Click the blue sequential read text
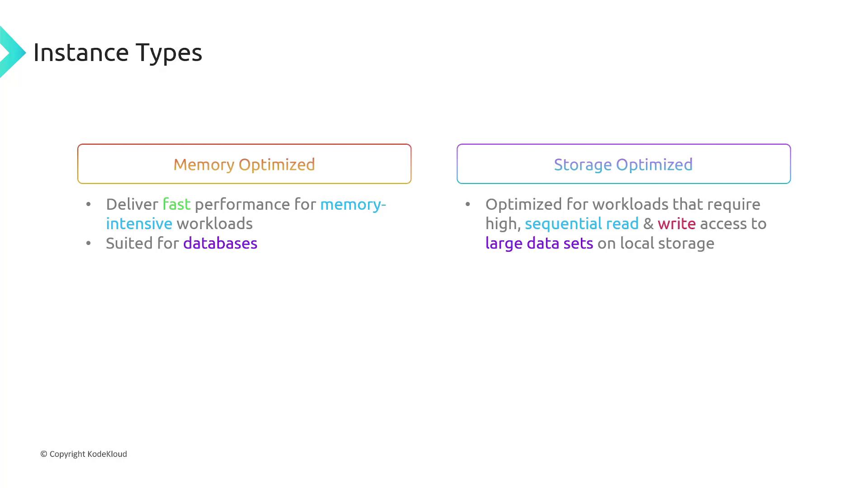 click(581, 224)
